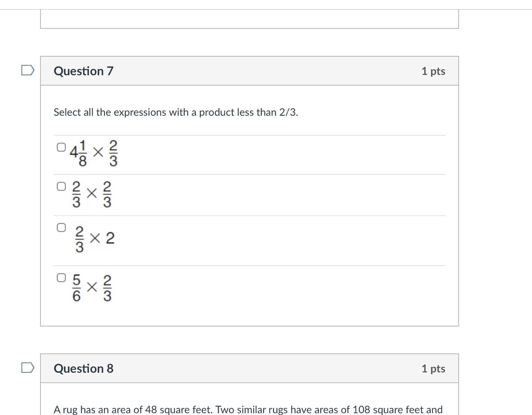The height and width of the screenshot is (415, 532).
Task: Click the Question 8 heading text
Action: pos(84,368)
